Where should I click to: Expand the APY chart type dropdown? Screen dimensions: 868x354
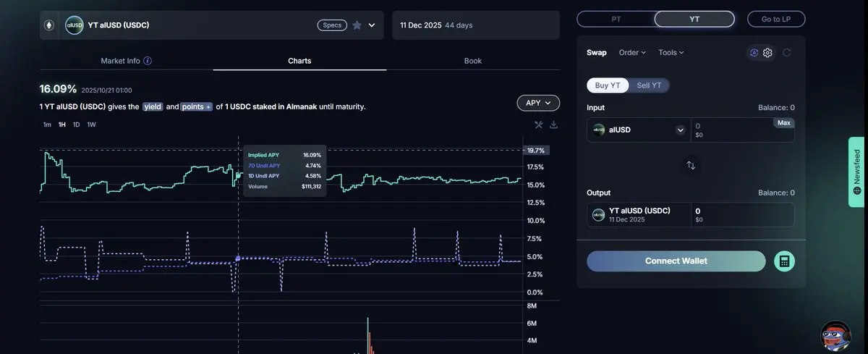(538, 103)
